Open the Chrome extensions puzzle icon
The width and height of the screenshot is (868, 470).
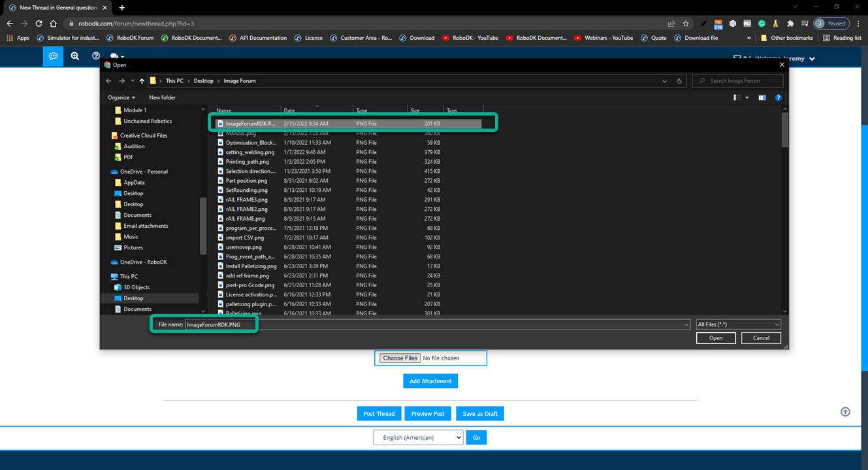click(790, 23)
